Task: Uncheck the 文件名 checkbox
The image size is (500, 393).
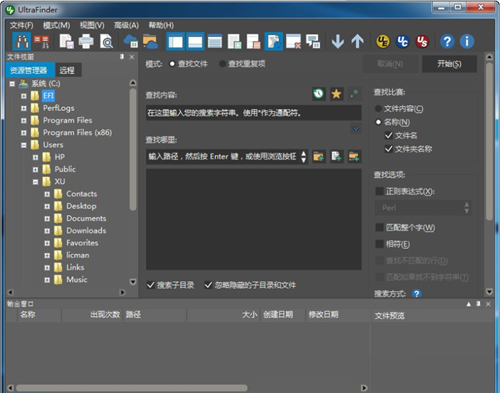Action: [388, 135]
